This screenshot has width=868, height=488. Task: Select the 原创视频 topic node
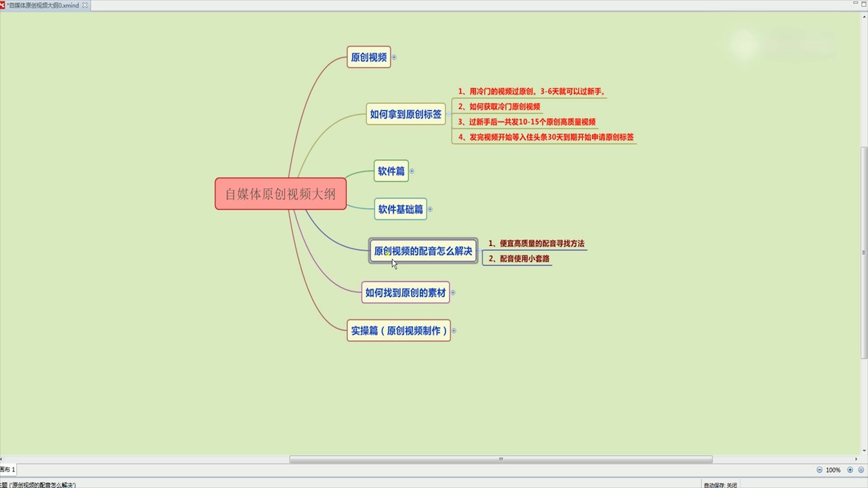pos(369,57)
